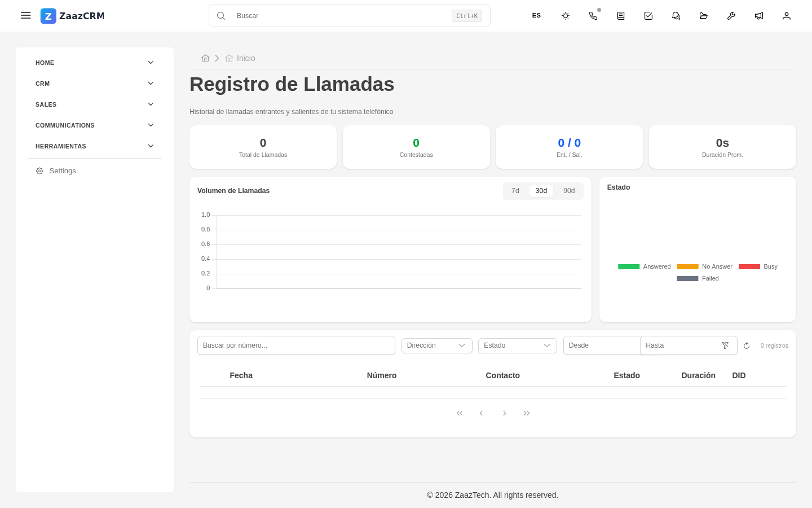Open the megaphone announcements icon
Viewport: 812px width, 508px height.
759,16
